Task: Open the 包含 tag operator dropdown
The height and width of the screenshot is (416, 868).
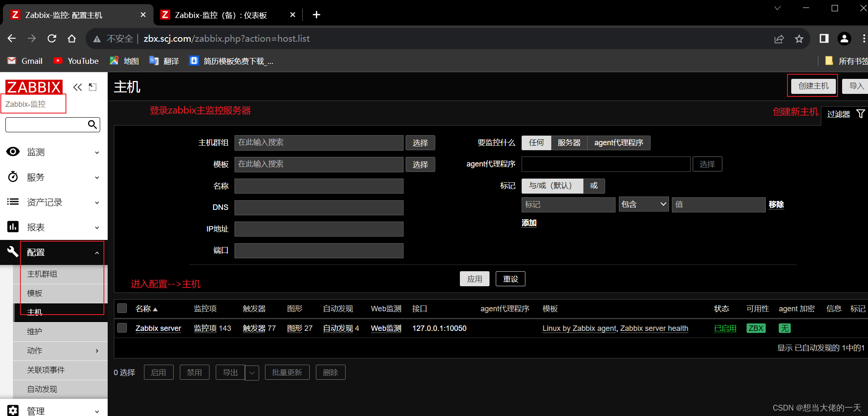Action: [x=643, y=204]
